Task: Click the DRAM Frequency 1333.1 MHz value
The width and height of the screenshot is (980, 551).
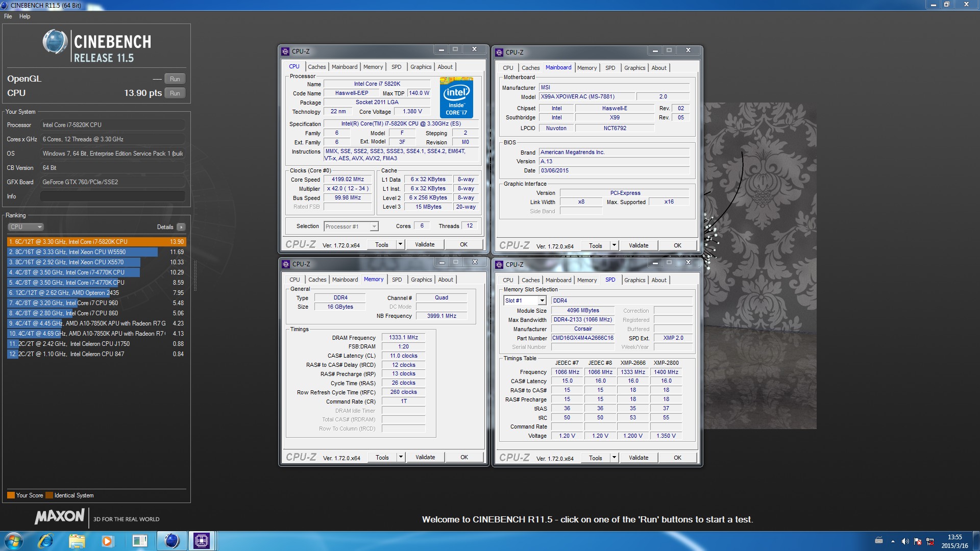Action: point(403,337)
